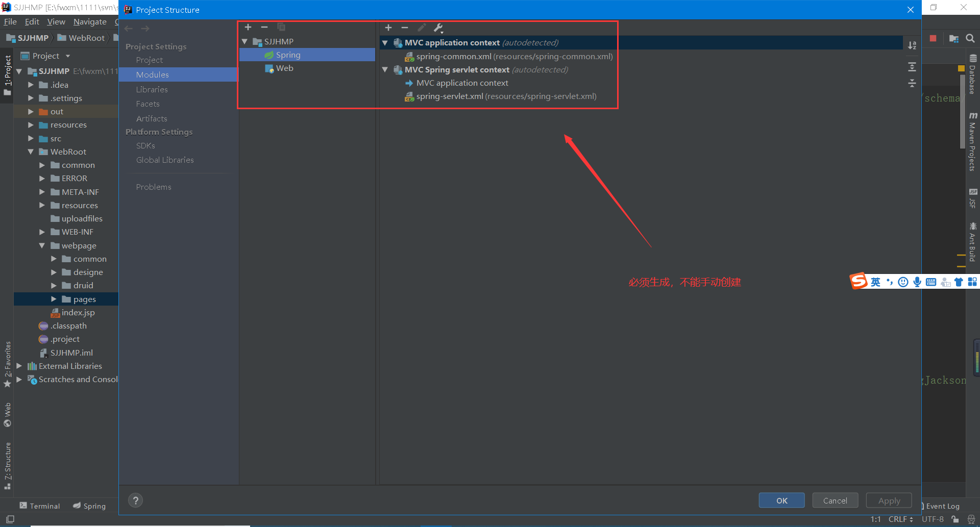Click the Cancel button

[835, 500]
